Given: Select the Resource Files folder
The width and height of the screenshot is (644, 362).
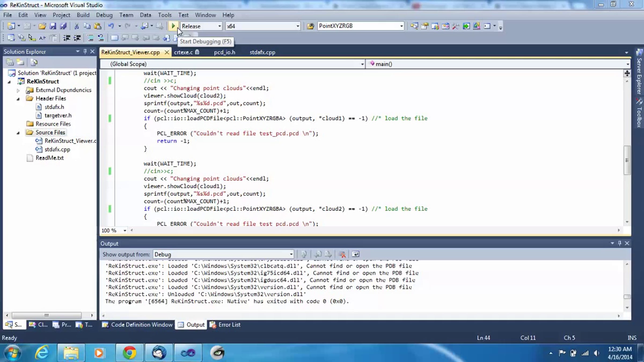Looking at the screenshot, I should (53, 124).
